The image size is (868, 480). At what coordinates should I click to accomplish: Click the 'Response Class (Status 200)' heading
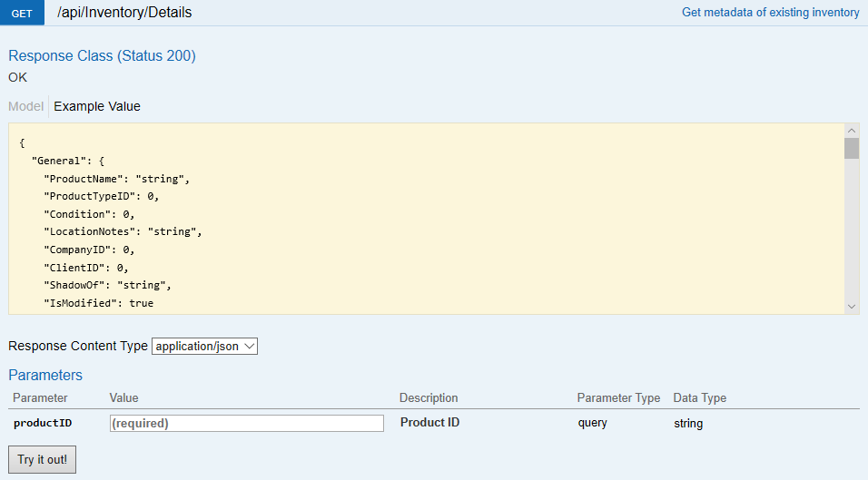coord(102,56)
